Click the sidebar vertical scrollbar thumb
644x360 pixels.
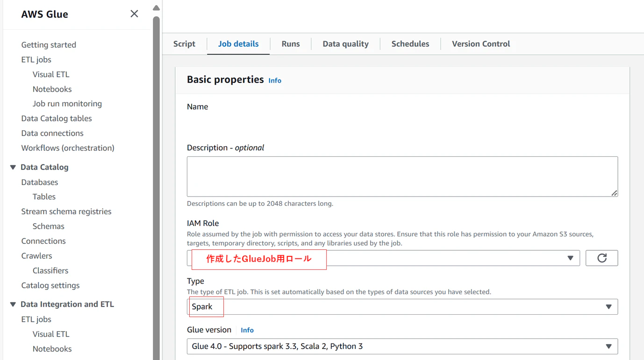click(x=156, y=188)
